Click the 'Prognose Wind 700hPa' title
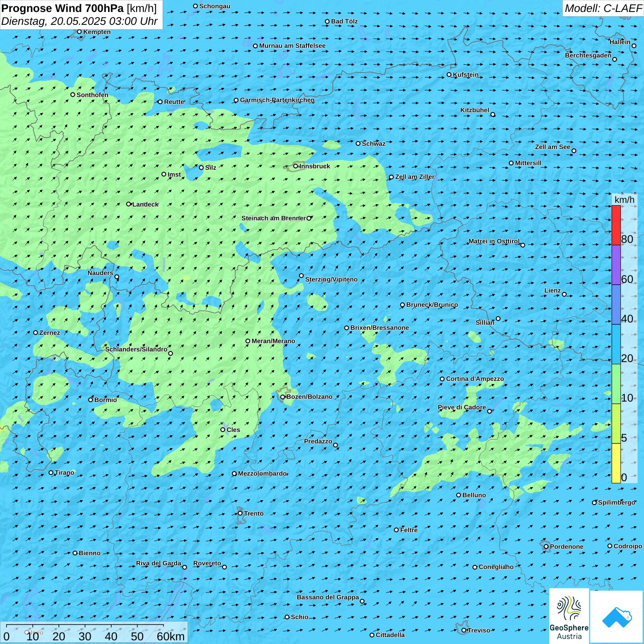The width and height of the screenshot is (644, 644). [63, 8]
